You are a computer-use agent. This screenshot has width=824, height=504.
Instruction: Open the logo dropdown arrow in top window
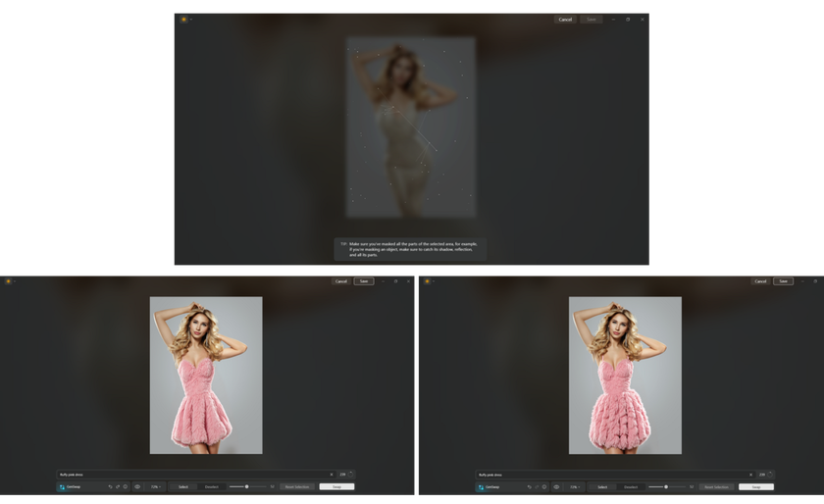[x=190, y=20]
